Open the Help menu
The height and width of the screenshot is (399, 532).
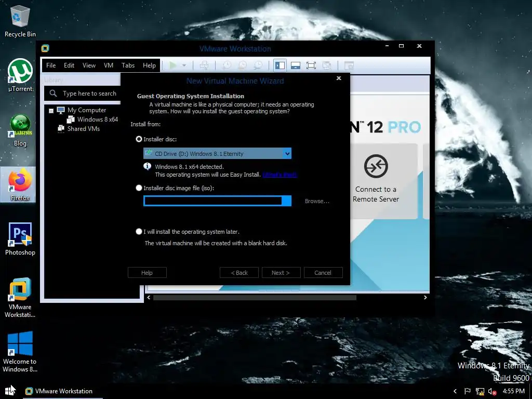pyautogui.click(x=149, y=65)
